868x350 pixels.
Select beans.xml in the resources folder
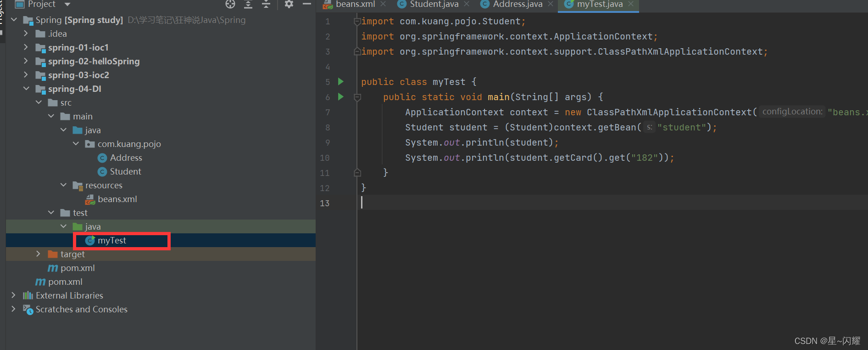117,199
